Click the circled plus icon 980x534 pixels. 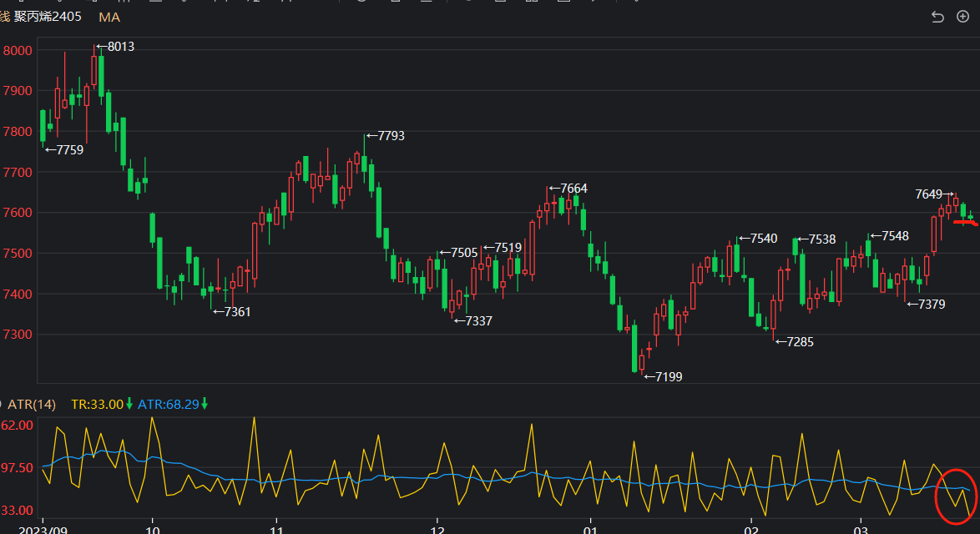coord(963,16)
